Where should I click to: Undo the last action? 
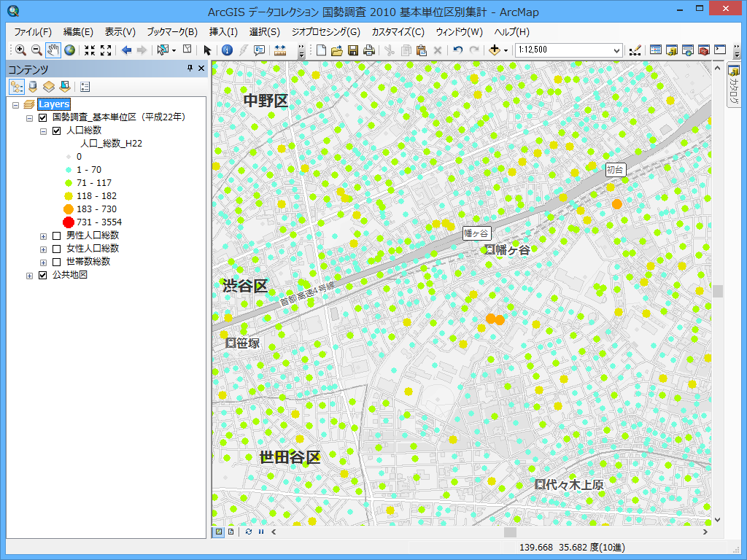[458, 50]
